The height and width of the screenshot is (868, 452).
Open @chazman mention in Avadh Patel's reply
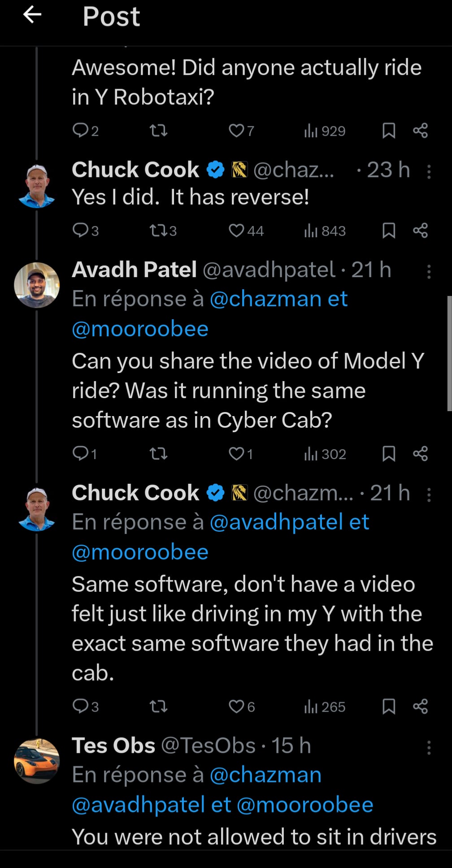[x=265, y=299]
